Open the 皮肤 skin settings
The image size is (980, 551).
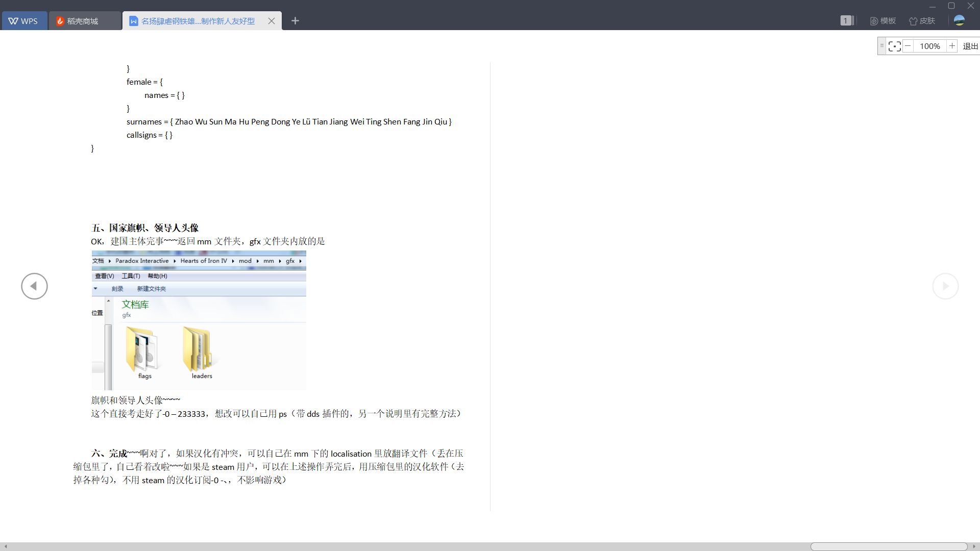point(922,21)
